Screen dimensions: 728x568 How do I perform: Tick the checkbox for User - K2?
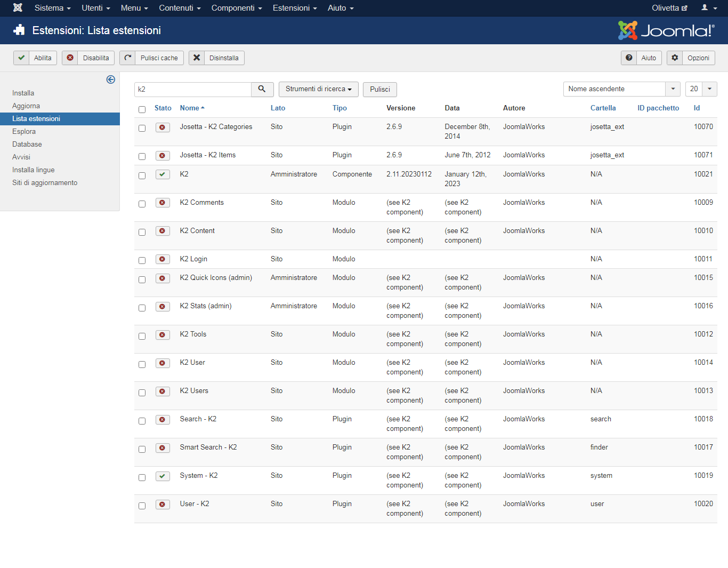[x=142, y=506]
